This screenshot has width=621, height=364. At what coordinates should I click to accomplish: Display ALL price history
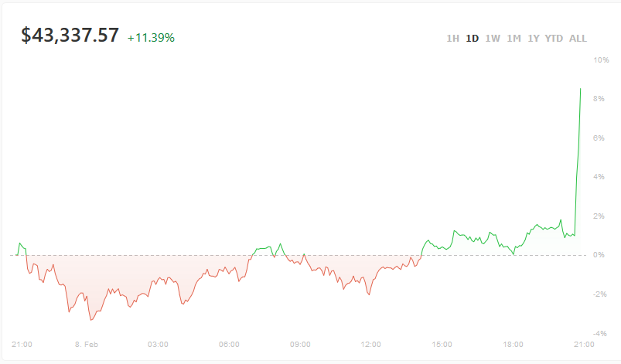coord(578,39)
